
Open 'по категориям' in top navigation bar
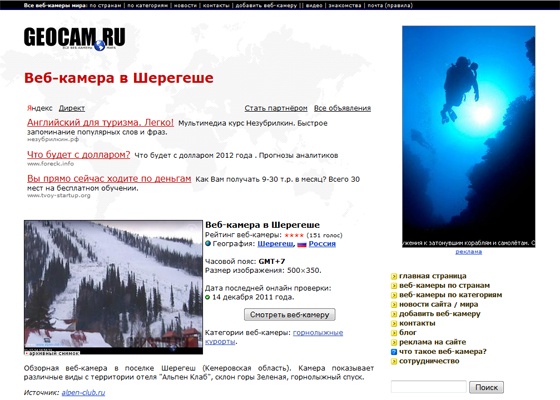(148, 5)
